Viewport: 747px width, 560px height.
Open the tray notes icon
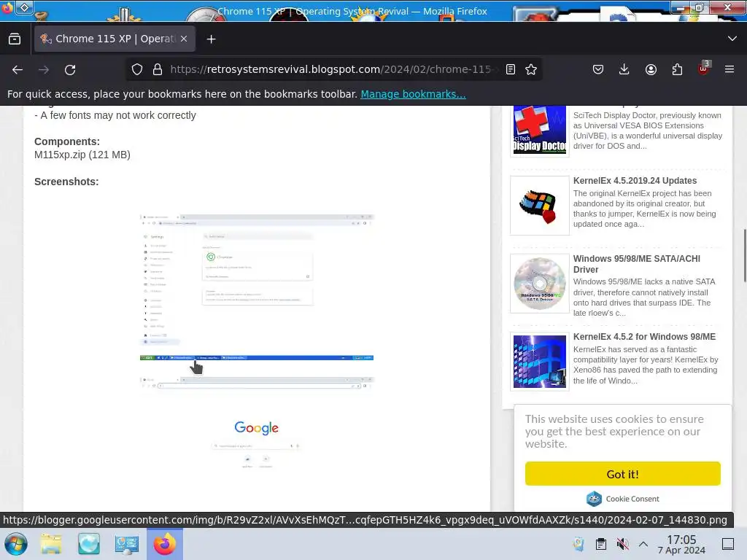coord(578,544)
